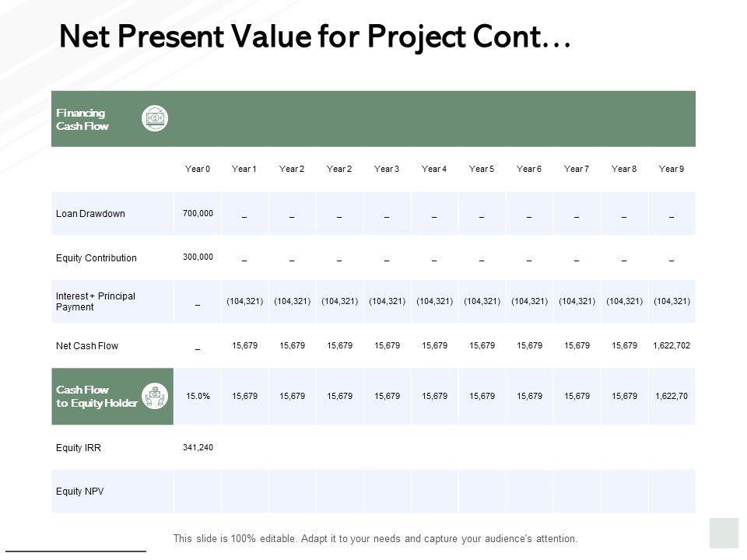Viewport: 747px width, 560px height.
Task: Select the 341,240 value in Equity IRR row
Action: click(x=198, y=447)
